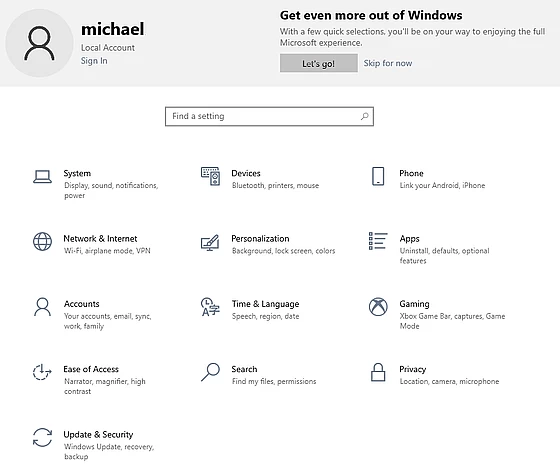Screen dimensions: 560x465
Task: Select the Gaming Xbox icon
Action: pyautogui.click(x=378, y=307)
